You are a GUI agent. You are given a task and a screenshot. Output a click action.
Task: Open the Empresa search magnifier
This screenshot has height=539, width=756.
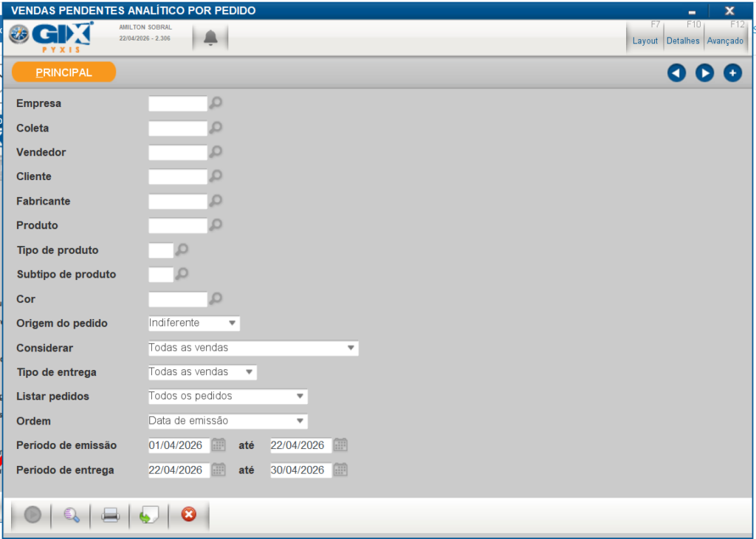(x=216, y=103)
